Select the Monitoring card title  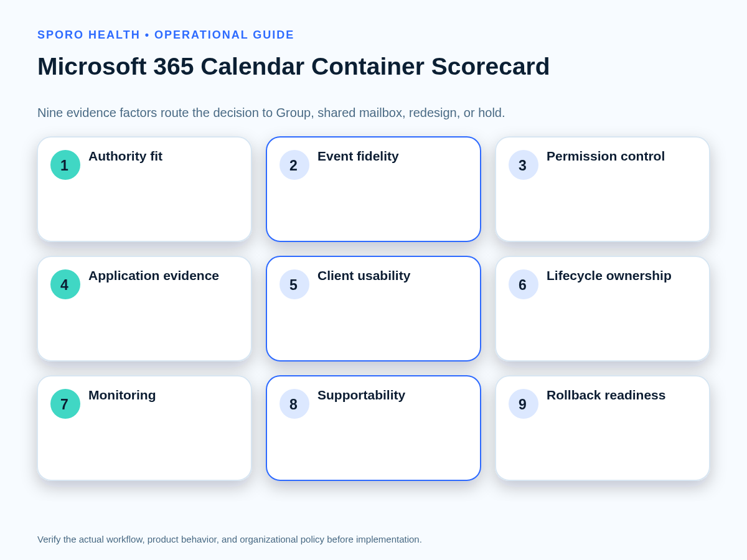(122, 395)
